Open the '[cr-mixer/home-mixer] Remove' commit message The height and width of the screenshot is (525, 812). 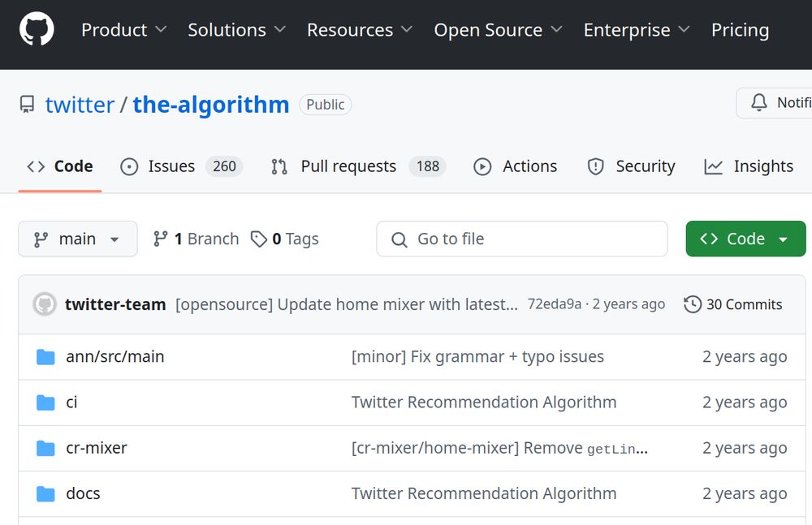point(499,448)
